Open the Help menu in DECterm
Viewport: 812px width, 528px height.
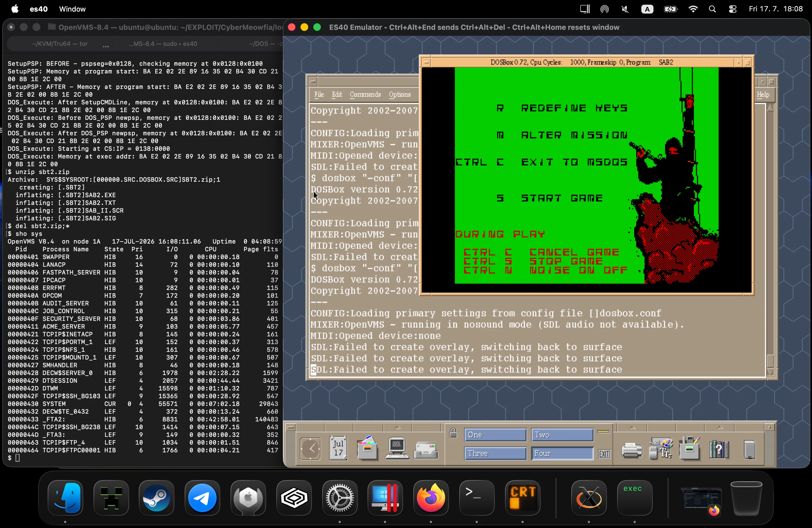[x=763, y=94]
